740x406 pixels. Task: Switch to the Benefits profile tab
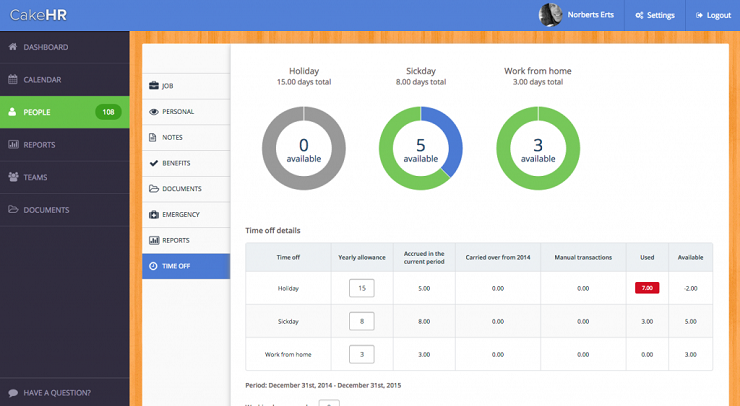176,163
